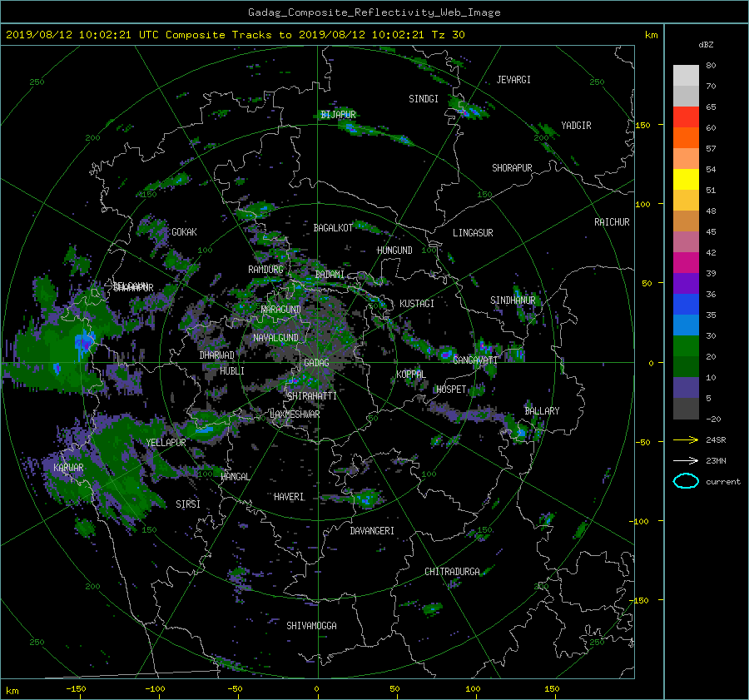Click the 'km' unit label at bottom left
This screenshot has height=700, width=749.
click(12, 691)
